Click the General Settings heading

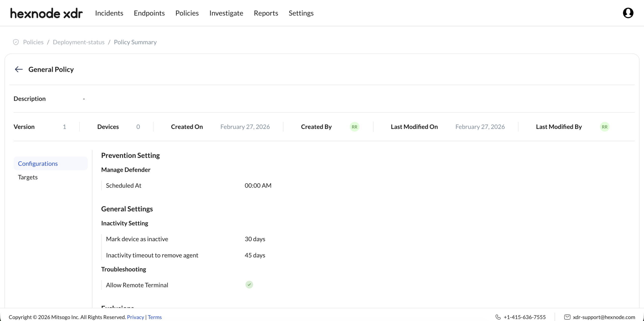coord(127,209)
